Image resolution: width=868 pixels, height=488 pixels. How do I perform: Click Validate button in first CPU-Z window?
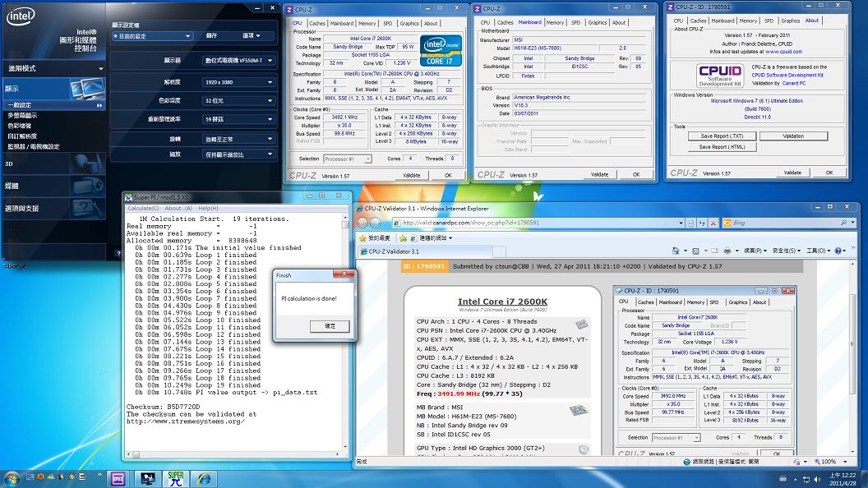click(x=411, y=175)
